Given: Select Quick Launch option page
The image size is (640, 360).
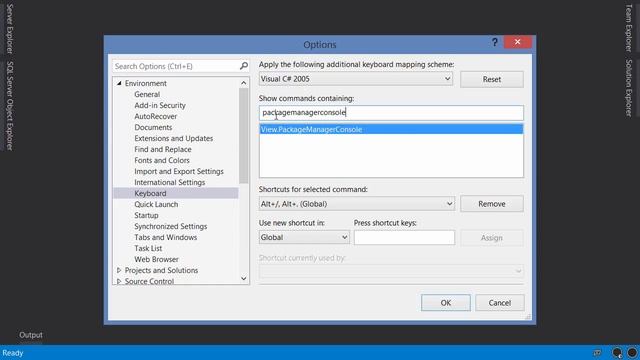Looking at the screenshot, I should 156,204.
